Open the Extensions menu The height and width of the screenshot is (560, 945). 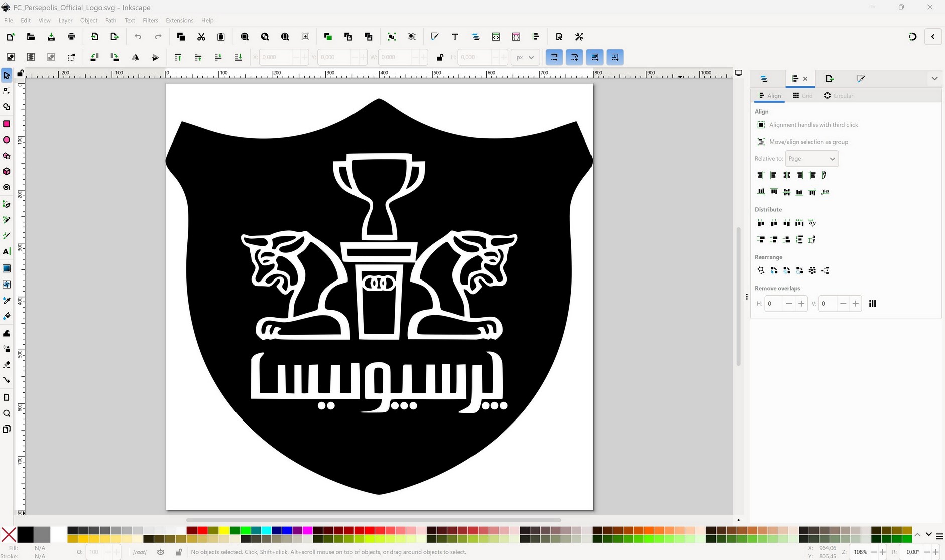[179, 20]
